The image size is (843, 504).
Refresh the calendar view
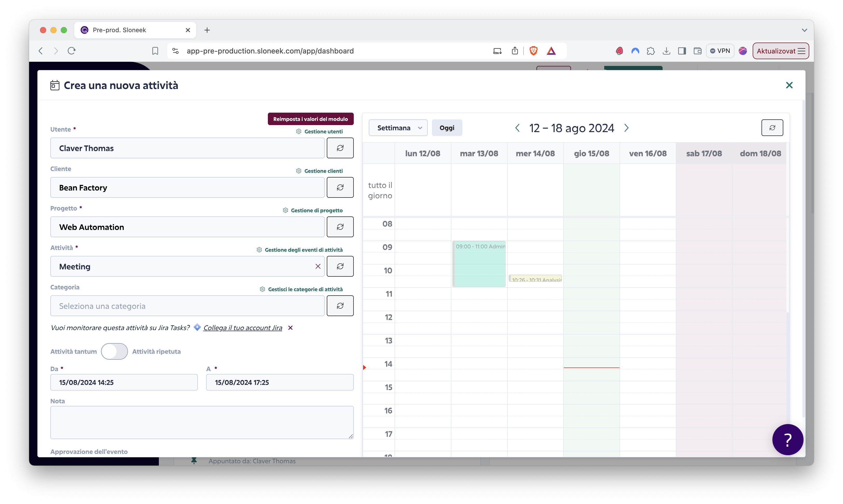(772, 128)
